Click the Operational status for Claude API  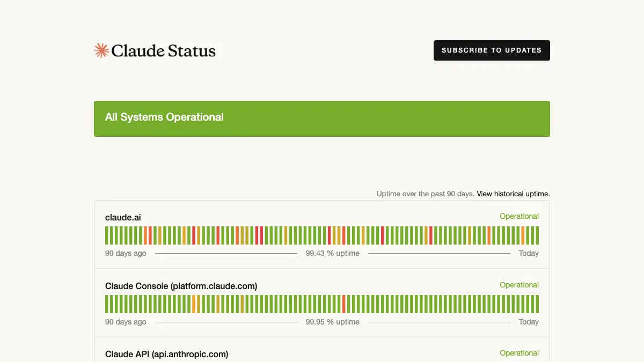click(519, 353)
